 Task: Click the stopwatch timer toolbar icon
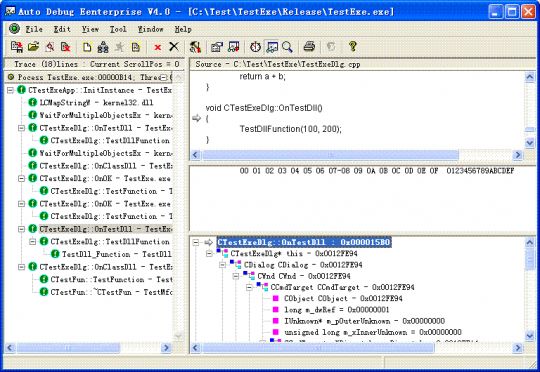[x=255, y=46]
